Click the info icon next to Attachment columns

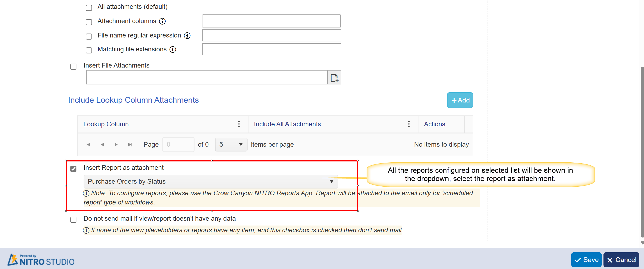163,21
